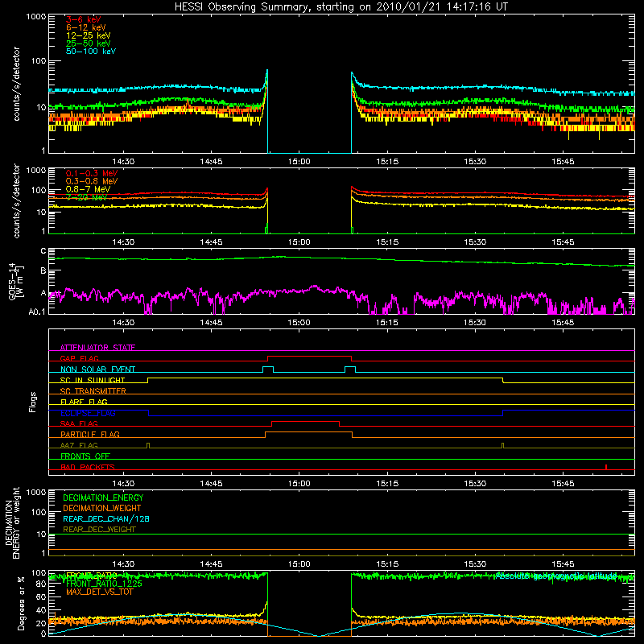Select the 25-50 keV legend label
644x644 pixels.
(89, 43)
